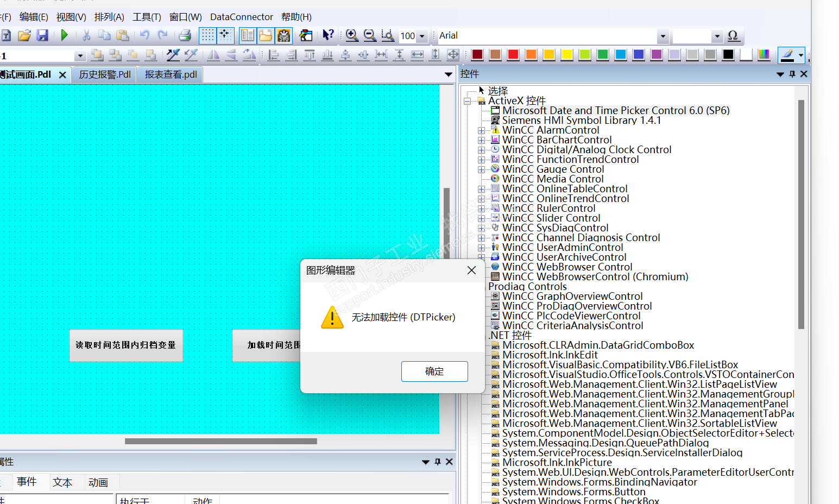Click the 读取时间范围内归档变量 button on canvas
This screenshot has height=504, width=839.
coord(126,345)
